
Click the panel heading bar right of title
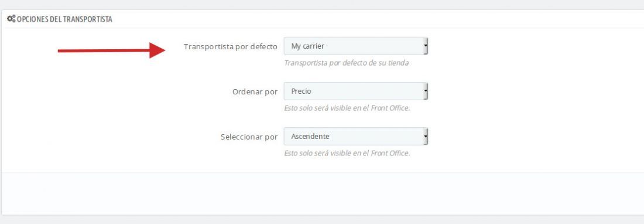(378, 19)
